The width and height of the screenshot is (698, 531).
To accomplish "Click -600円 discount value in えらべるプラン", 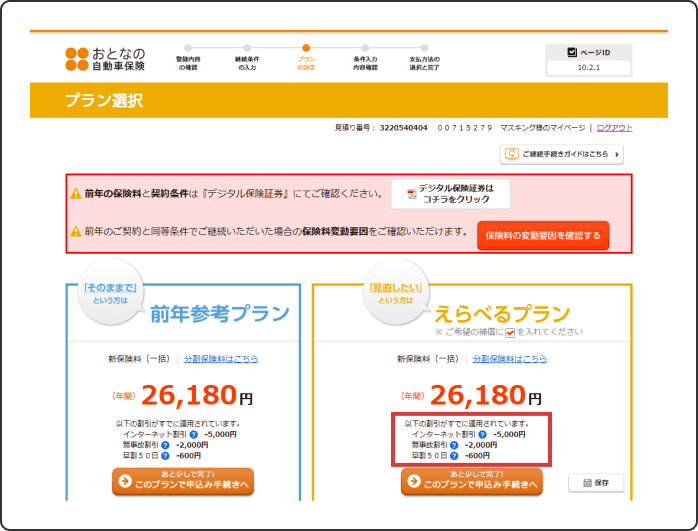I will [x=477, y=456].
